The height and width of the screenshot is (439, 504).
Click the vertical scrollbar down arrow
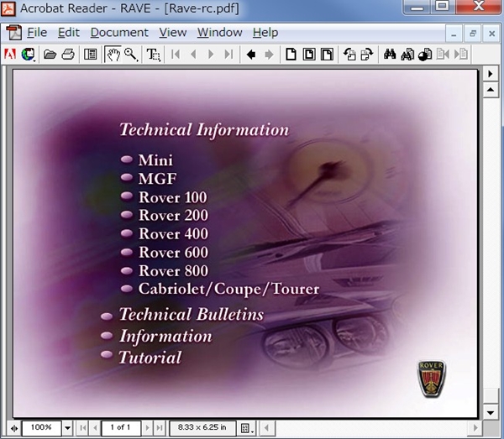click(x=491, y=412)
